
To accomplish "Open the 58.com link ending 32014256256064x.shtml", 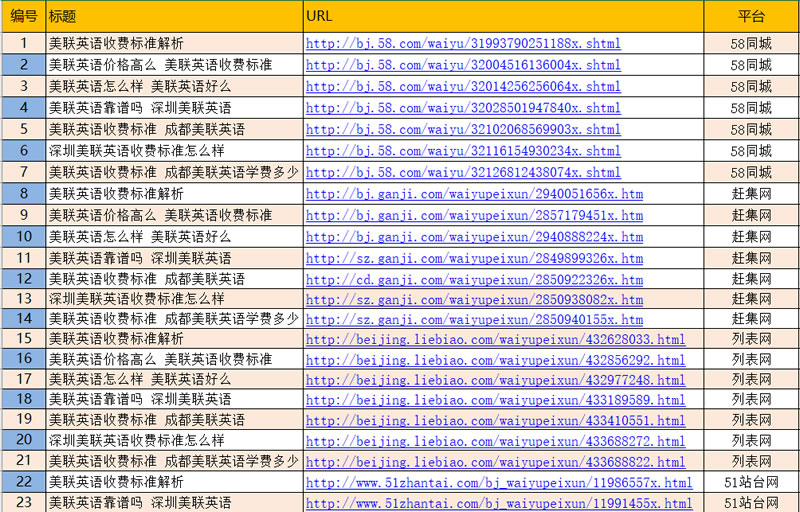I will click(463, 86).
